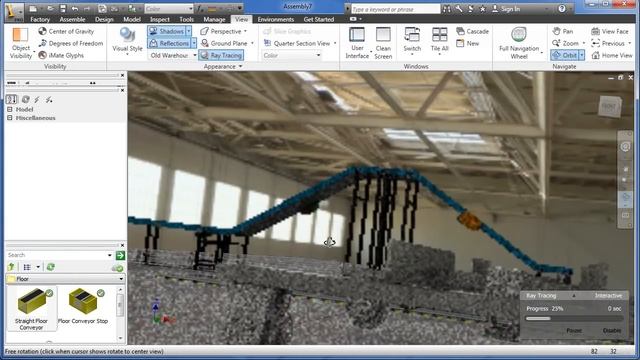Viewport: 640px width, 360px height.
Task: Switch to the Assemble ribbon tab
Action: tap(72, 19)
